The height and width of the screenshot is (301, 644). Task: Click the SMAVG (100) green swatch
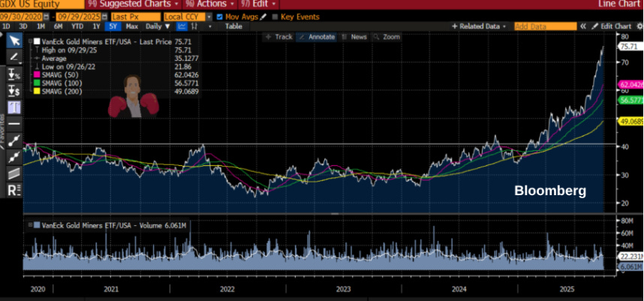tap(37, 83)
